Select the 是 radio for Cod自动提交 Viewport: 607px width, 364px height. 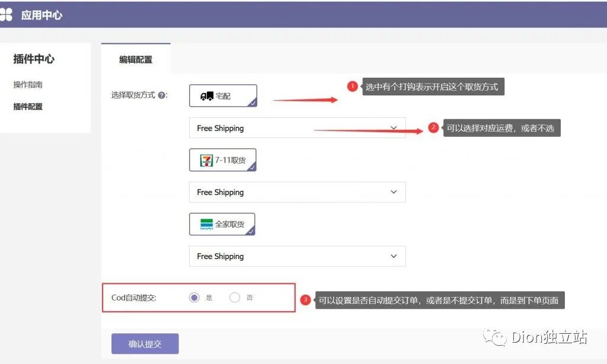pos(194,297)
